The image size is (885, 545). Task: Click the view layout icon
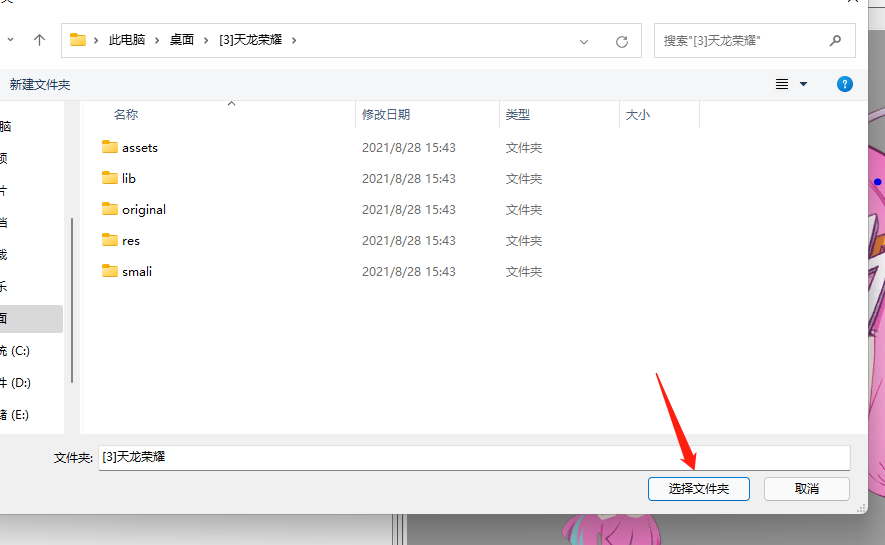coord(782,85)
